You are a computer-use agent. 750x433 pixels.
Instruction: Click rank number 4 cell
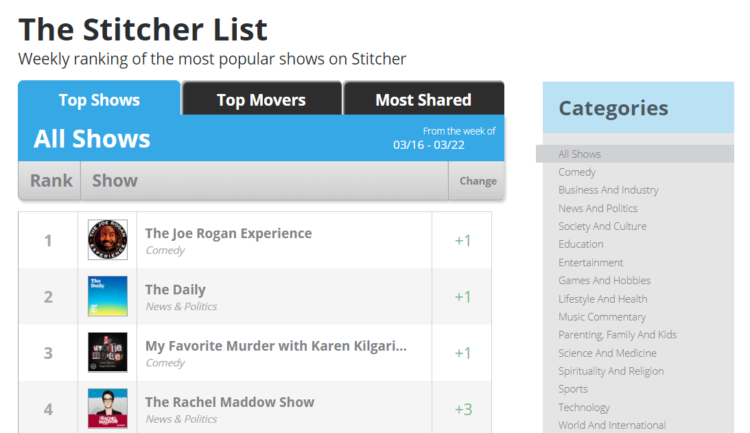click(x=48, y=409)
